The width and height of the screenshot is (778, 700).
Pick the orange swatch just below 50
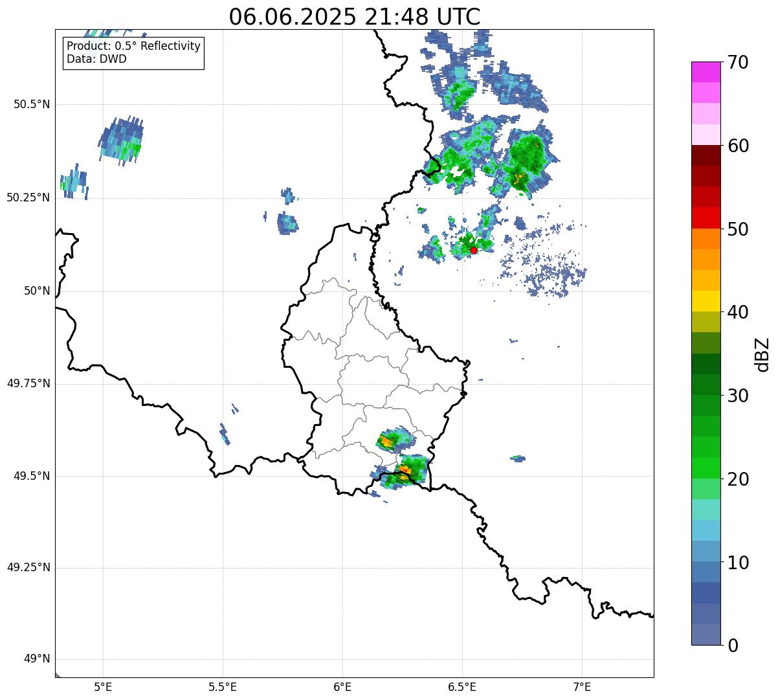[706, 239]
